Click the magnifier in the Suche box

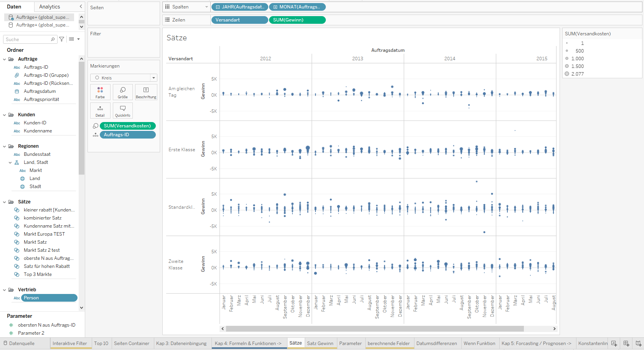pos(53,39)
